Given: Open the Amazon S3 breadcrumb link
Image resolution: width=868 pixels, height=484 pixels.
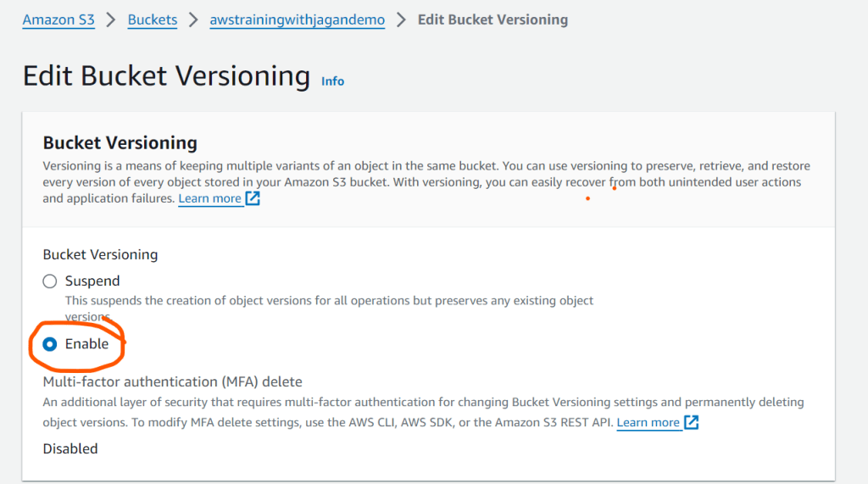Looking at the screenshot, I should click(58, 19).
